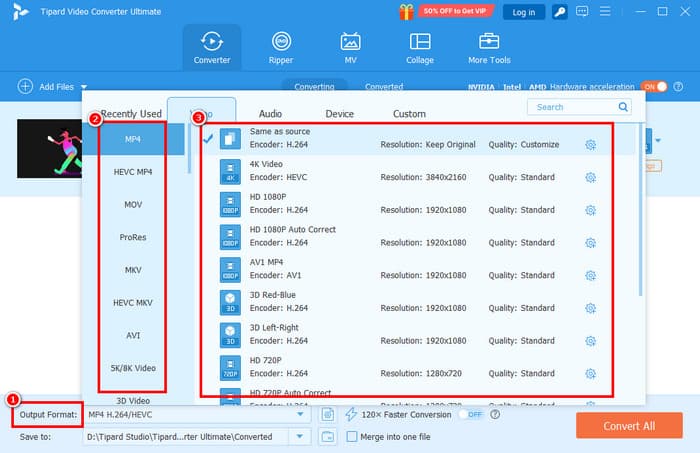The height and width of the screenshot is (453, 700).
Task: Switch to the Converting tab
Action: (314, 86)
